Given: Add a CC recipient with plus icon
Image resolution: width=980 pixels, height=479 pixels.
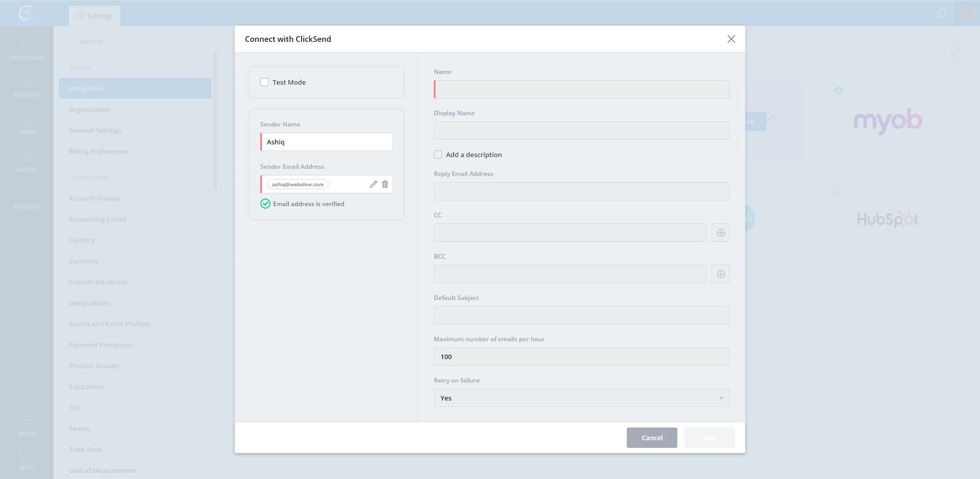Looking at the screenshot, I should point(720,233).
